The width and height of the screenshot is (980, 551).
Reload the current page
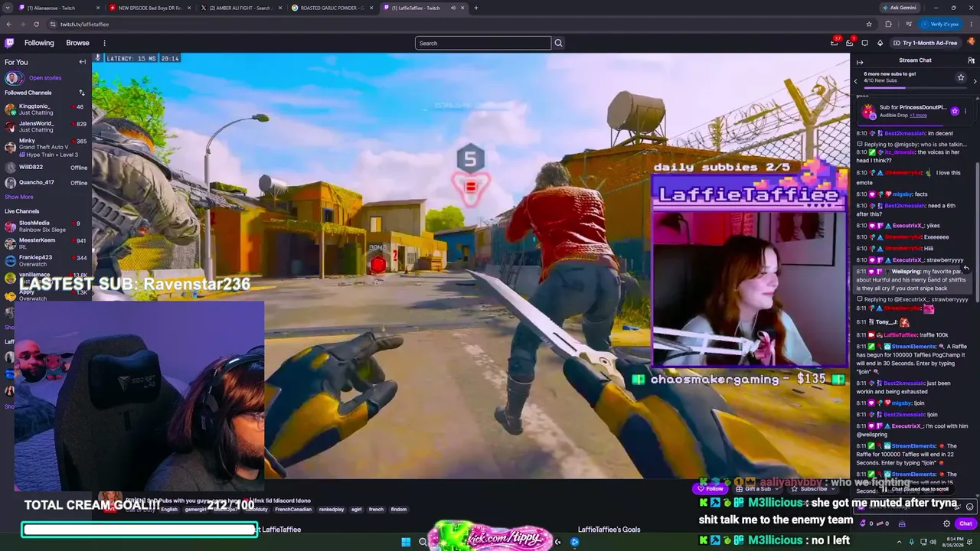[36, 24]
